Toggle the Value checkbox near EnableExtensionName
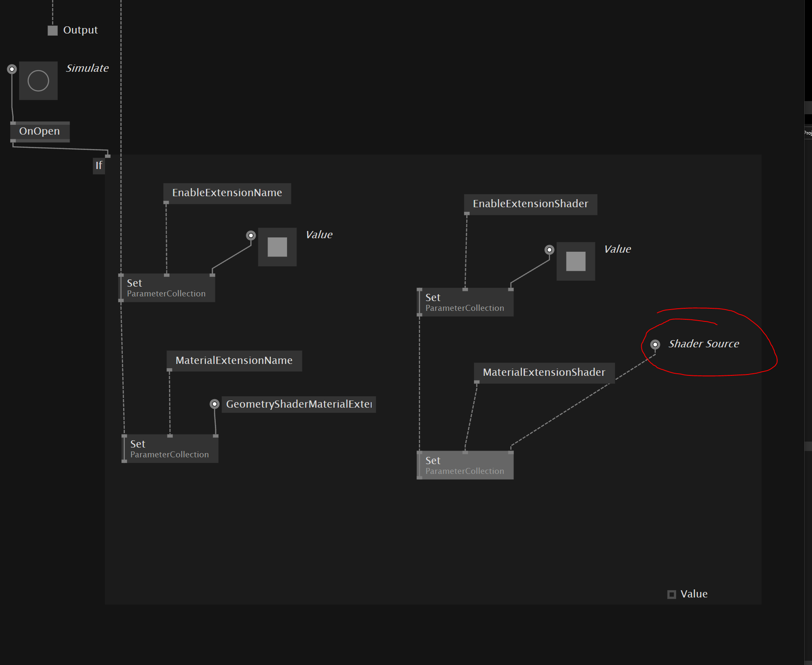 (x=277, y=247)
